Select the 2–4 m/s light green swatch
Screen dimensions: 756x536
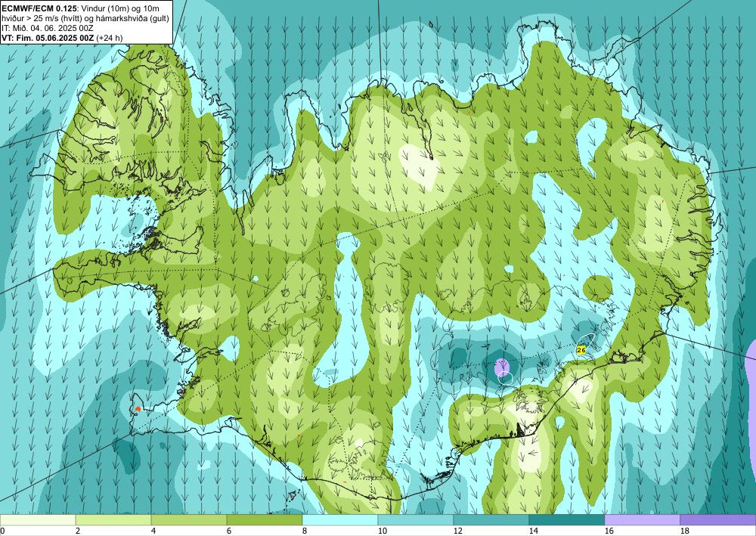tap(113, 519)
